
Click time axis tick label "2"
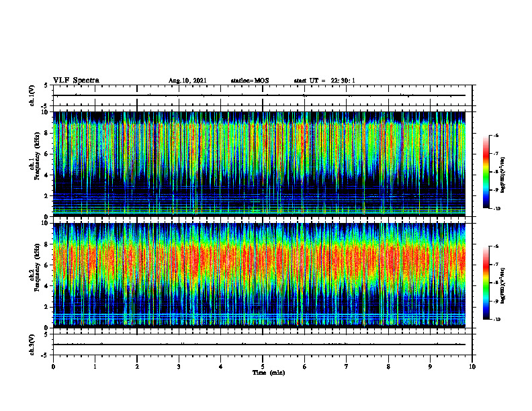click(137, 367)
